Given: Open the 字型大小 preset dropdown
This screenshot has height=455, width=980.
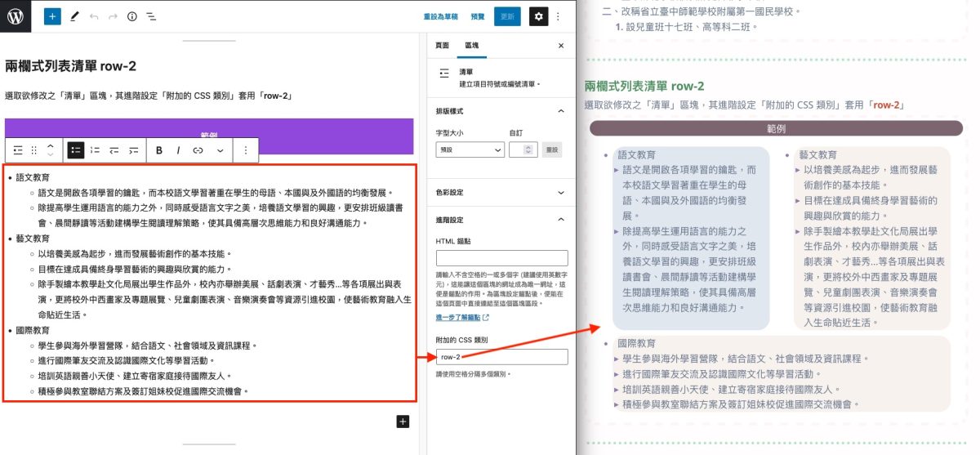Looking at the screenshot, I should [470, 149].
